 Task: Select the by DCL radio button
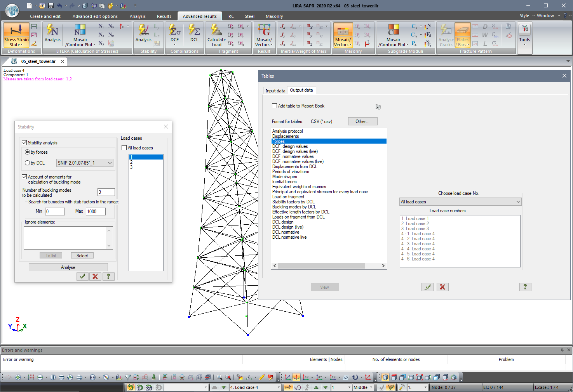[x=28, y=163]
